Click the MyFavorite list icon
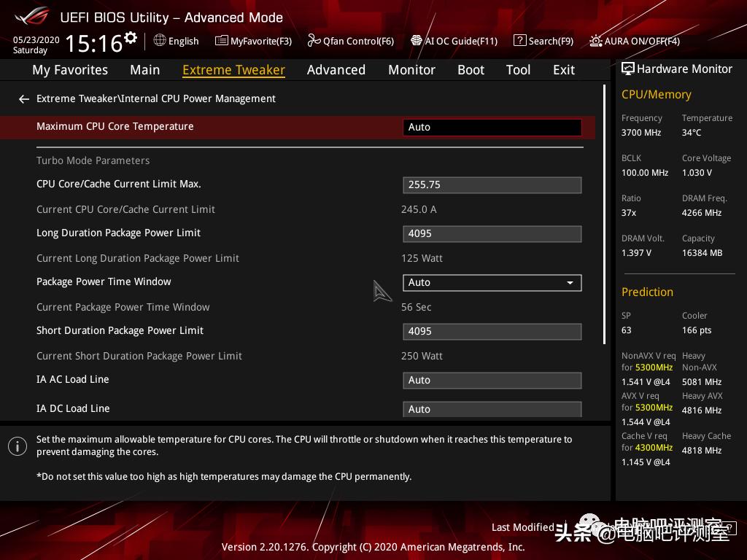 (x=222, y=41)
